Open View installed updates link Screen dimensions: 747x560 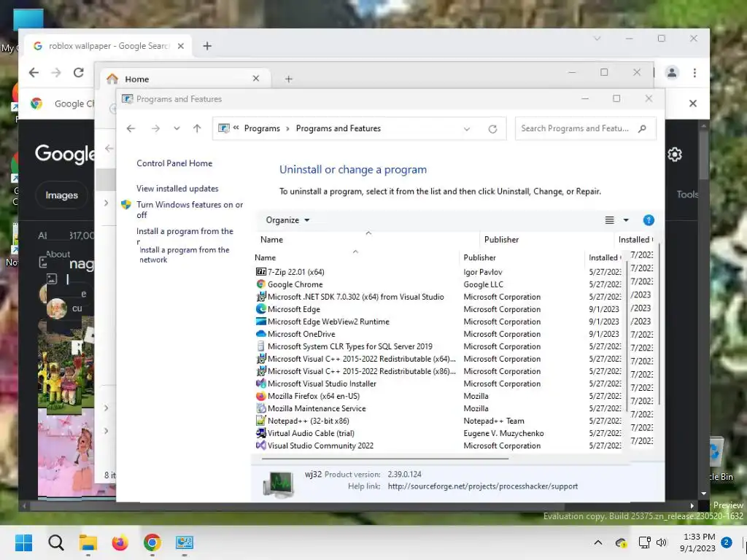click(x=177, y=189)
